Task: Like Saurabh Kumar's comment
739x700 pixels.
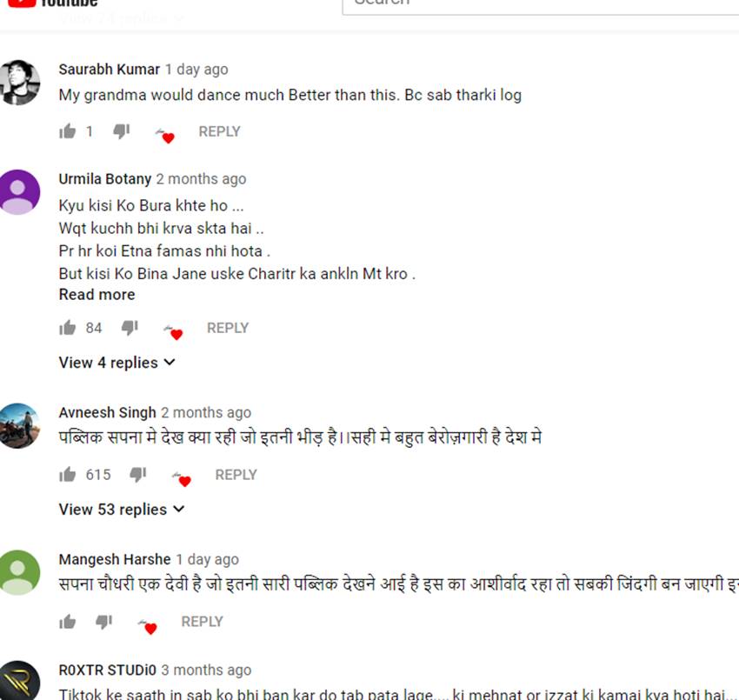Action: coord(68,131)
